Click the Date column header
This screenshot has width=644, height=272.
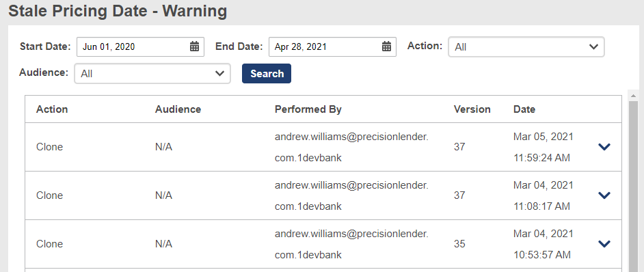click(x=524, y=109)
